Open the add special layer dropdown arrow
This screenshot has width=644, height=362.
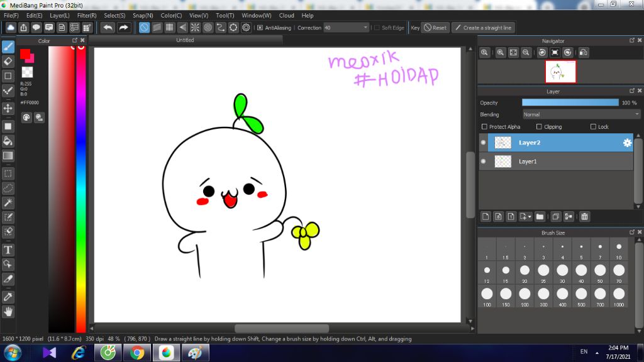tap(530, 217)
